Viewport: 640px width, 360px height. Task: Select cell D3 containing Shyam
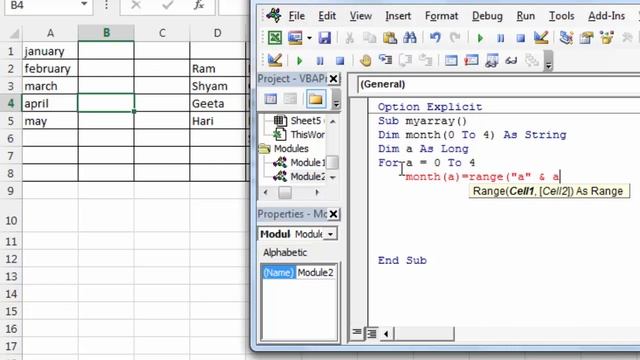point(218,86)
